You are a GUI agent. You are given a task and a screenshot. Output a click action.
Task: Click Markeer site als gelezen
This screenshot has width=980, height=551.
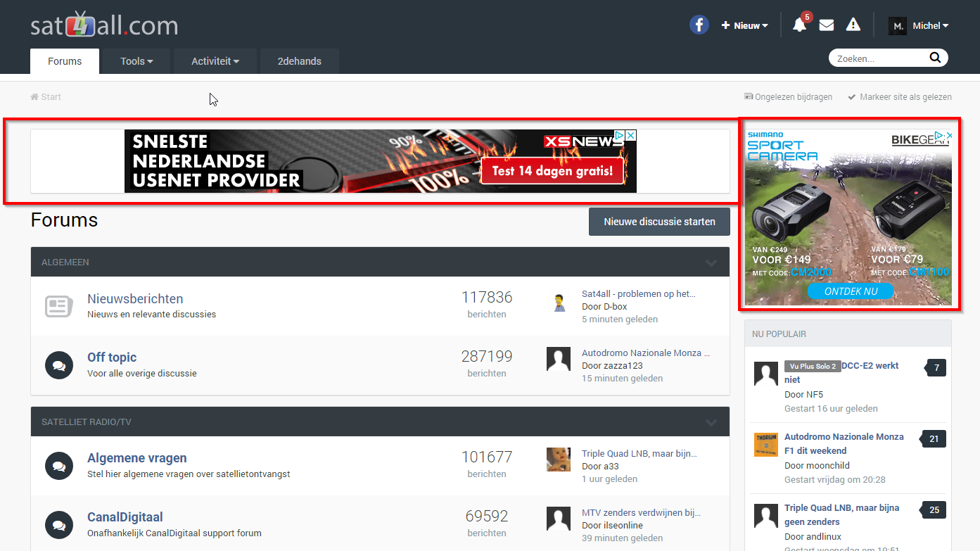click(900, 97)
